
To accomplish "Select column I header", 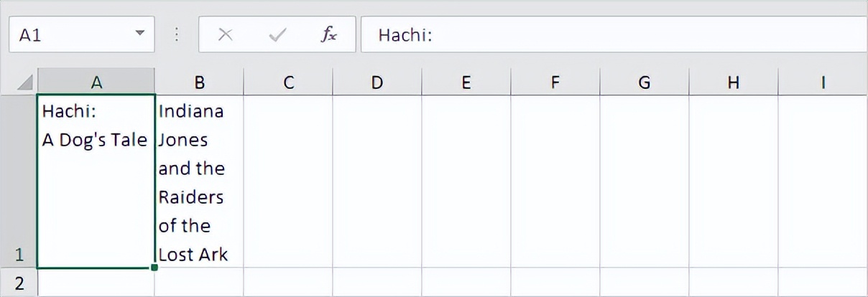I will (822, 82).
